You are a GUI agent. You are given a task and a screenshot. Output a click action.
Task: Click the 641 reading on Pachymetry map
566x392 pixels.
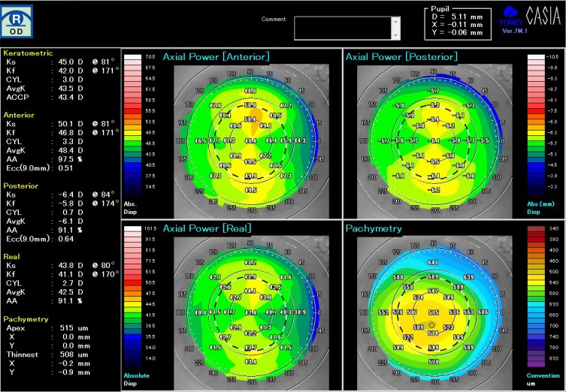pyautogui.click(x=432, y=262)
